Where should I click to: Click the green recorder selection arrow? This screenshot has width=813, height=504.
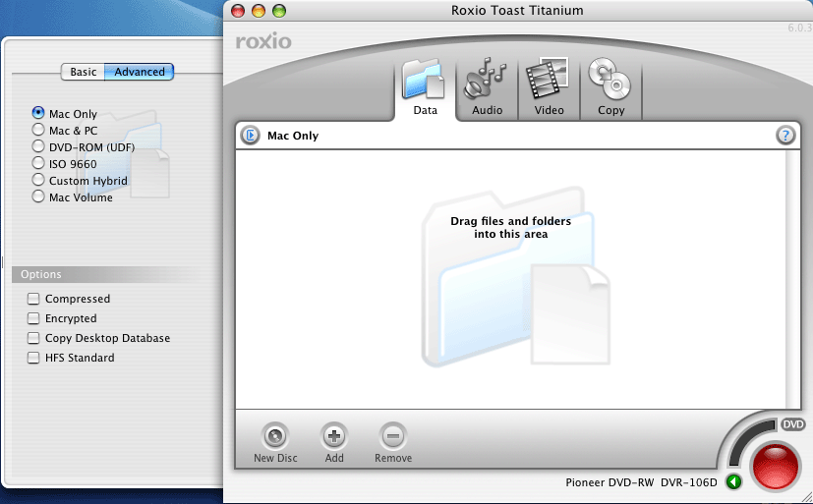733,482
